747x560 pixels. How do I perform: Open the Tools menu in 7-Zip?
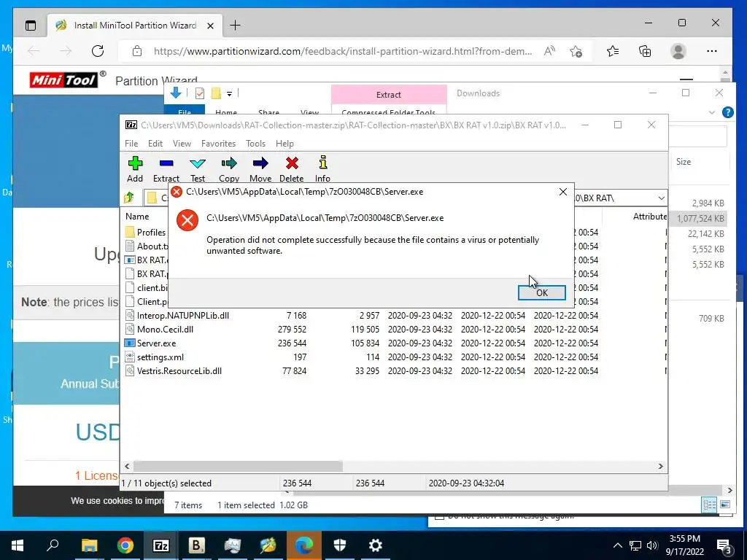click(255, 144)
